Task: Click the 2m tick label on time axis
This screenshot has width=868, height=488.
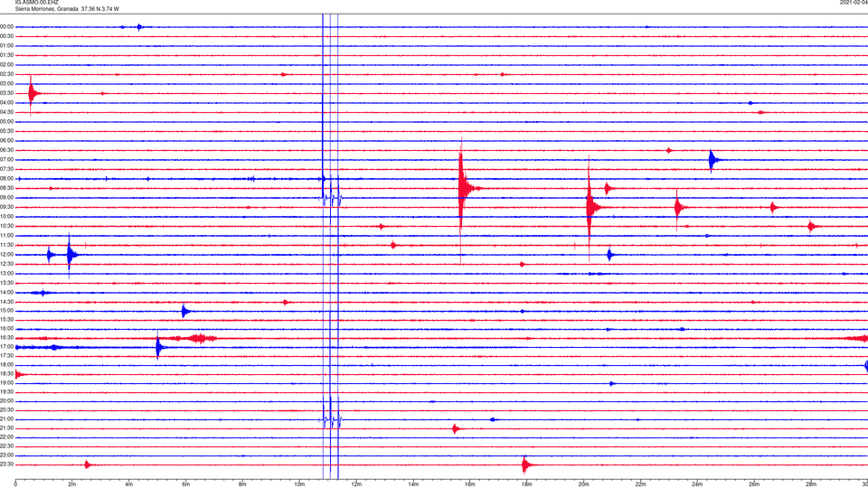Action: click(x=72, y=484)
